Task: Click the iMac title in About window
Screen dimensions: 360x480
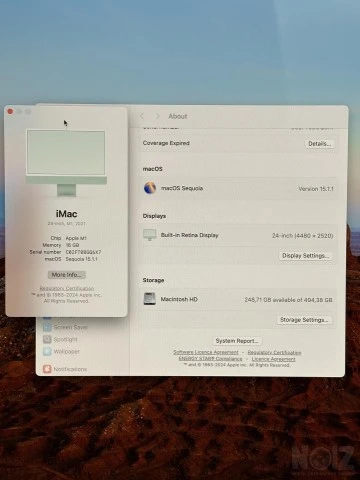Action: 66,214
